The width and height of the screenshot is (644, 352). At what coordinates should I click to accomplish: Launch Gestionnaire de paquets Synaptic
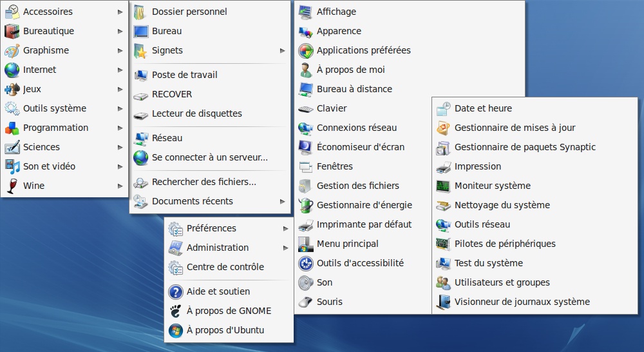pyautogui.click(x=535, y=147)
